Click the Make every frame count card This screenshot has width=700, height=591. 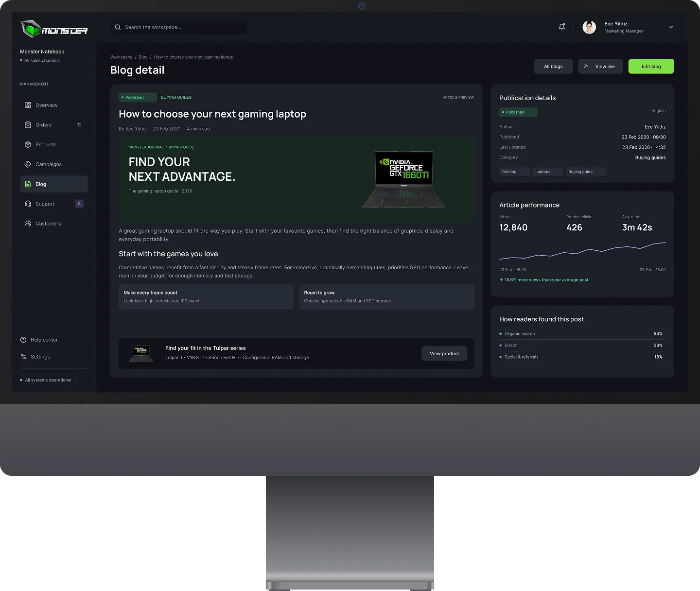click(x=206, y=297)
